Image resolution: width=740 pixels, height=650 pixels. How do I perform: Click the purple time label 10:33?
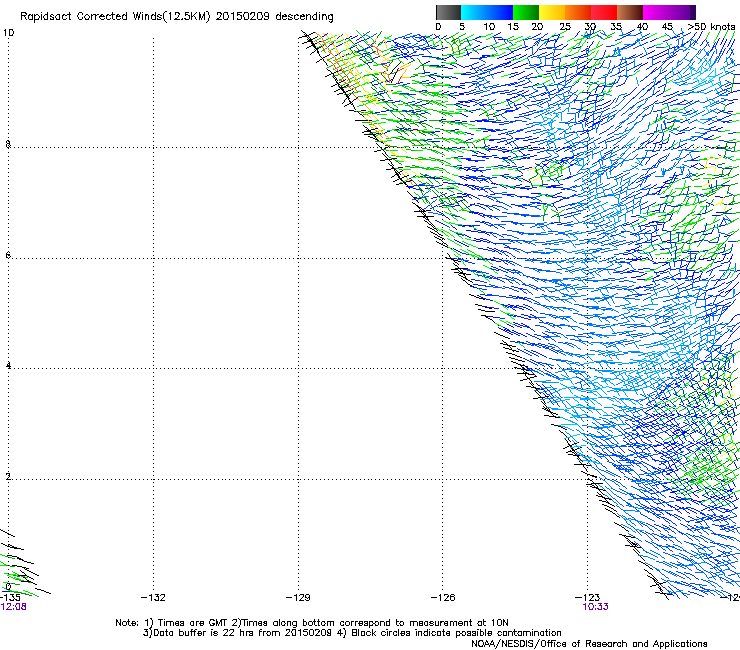[595, 607]
